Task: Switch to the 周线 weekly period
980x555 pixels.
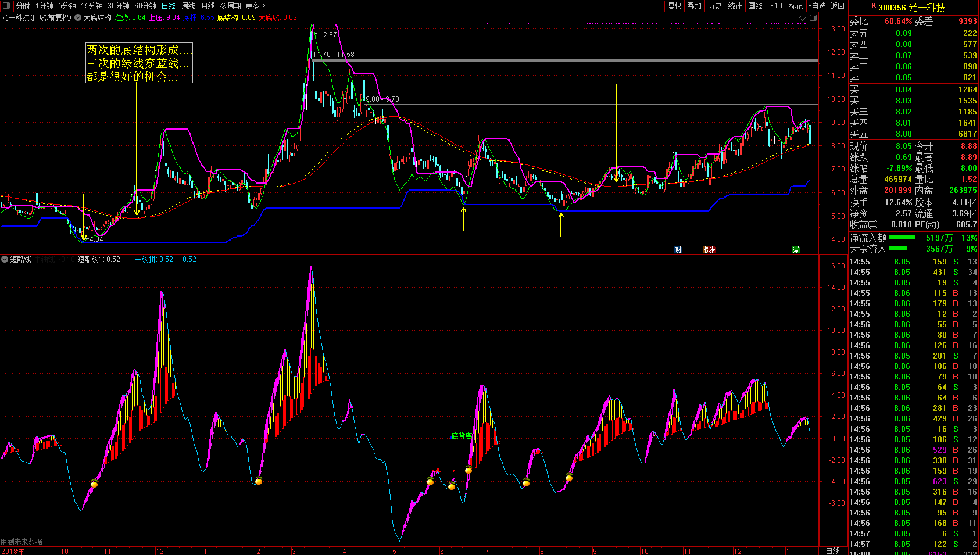Action: tap(188, 6)
